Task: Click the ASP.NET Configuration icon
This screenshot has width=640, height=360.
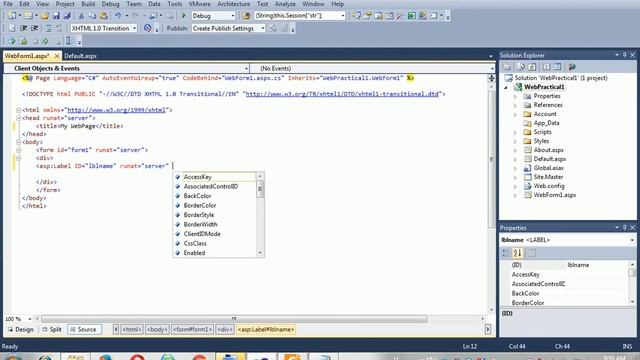Action: [572, 67]
